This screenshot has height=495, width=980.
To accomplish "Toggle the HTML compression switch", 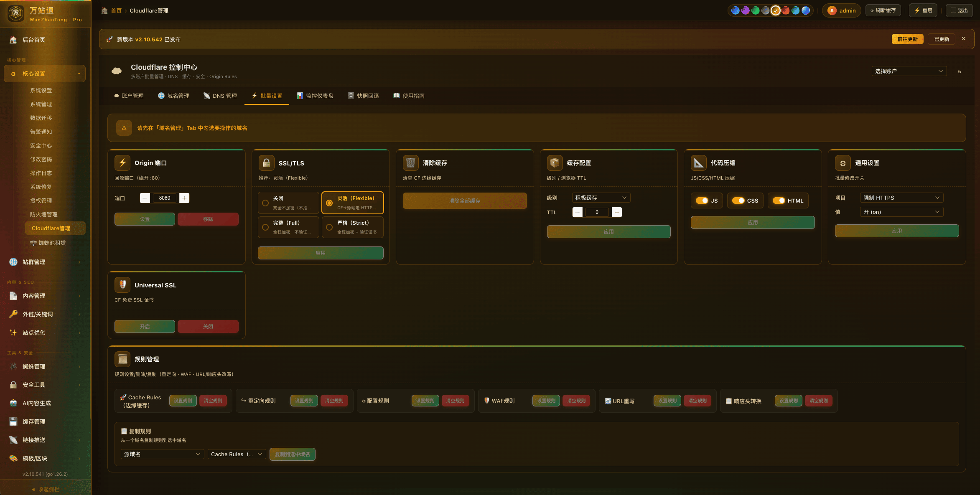I will point(779,201).
